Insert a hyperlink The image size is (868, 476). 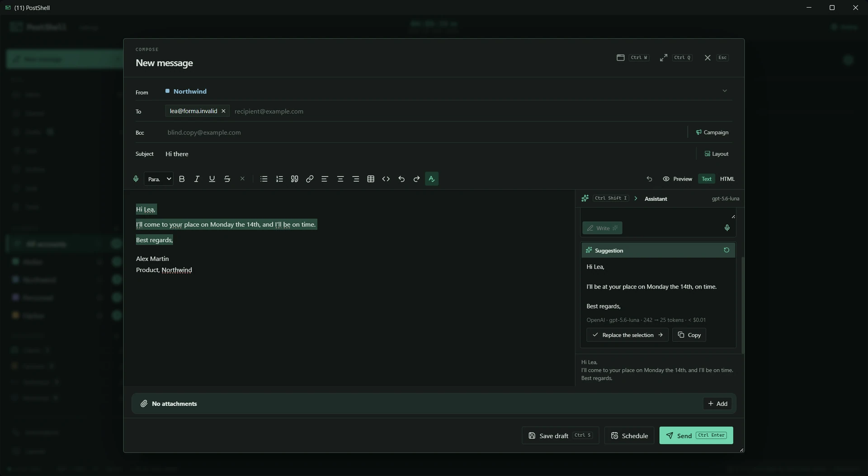point(310,179)
